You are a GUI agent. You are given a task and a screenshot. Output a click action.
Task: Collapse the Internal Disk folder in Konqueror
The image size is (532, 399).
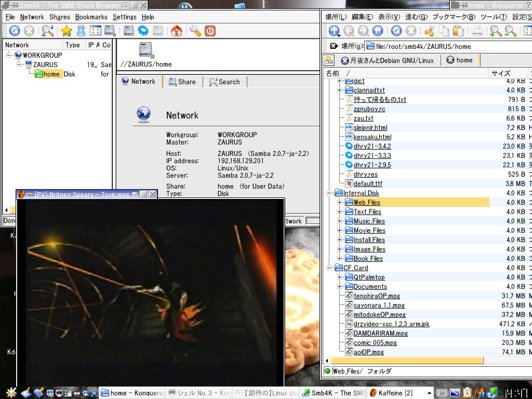(329, 193)
